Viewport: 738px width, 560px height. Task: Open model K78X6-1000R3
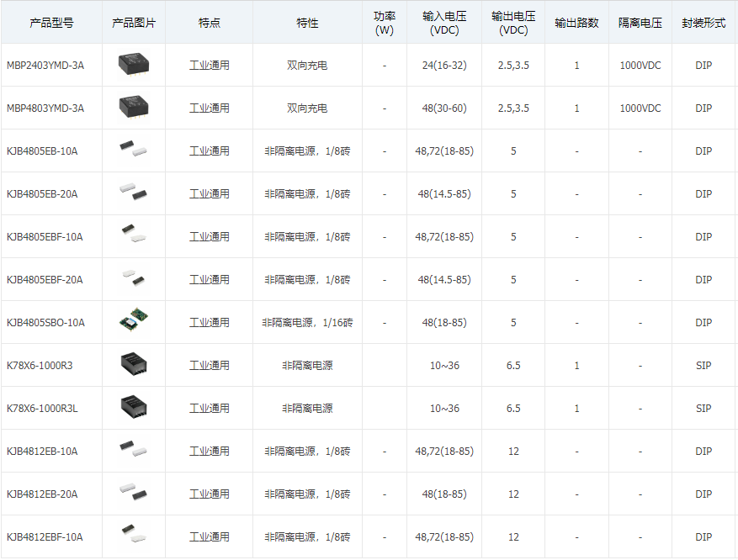(40, 365)
